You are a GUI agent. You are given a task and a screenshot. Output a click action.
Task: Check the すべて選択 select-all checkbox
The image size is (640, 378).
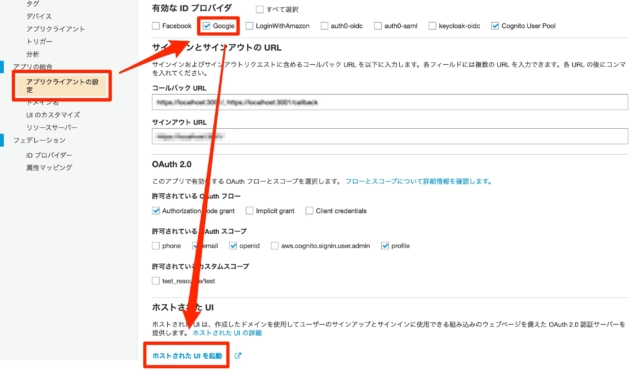click(260, 9)
